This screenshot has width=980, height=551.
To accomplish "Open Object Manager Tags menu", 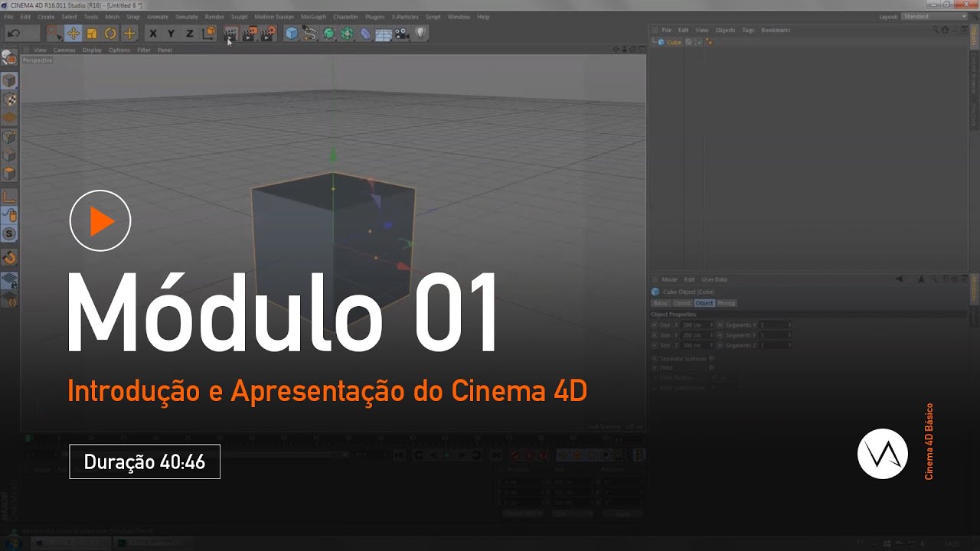I will click(x=748, y=30).
